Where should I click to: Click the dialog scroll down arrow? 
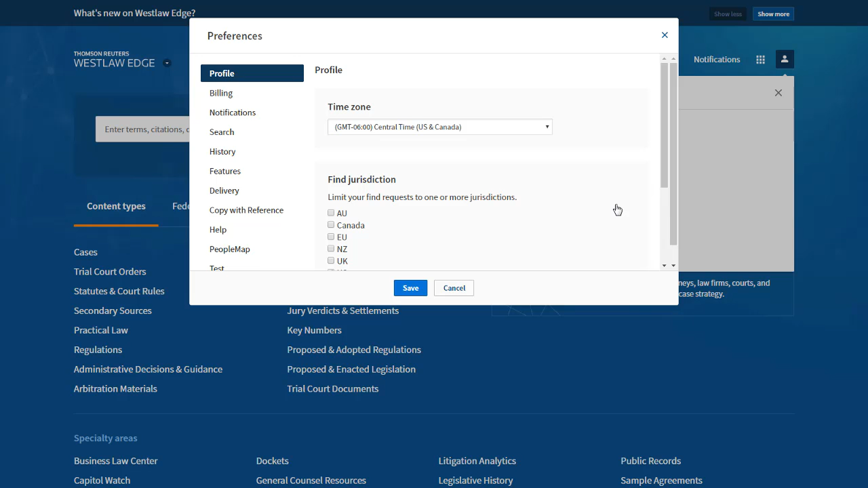(x=673, y=266)
